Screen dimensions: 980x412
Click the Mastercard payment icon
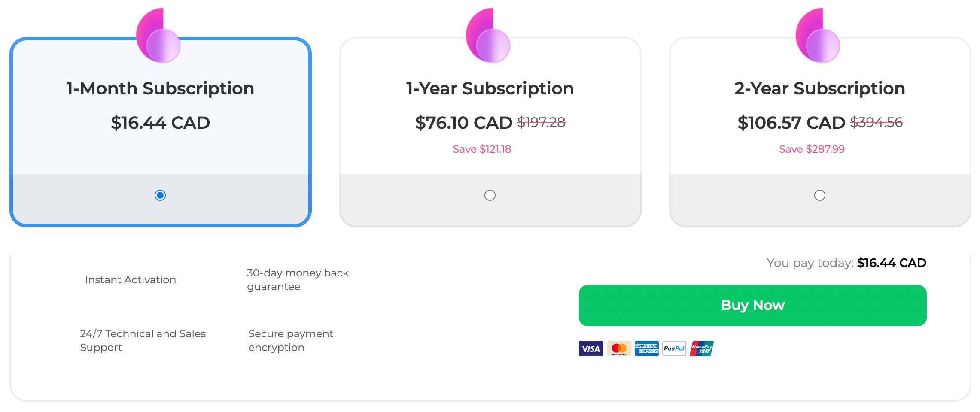618,348
